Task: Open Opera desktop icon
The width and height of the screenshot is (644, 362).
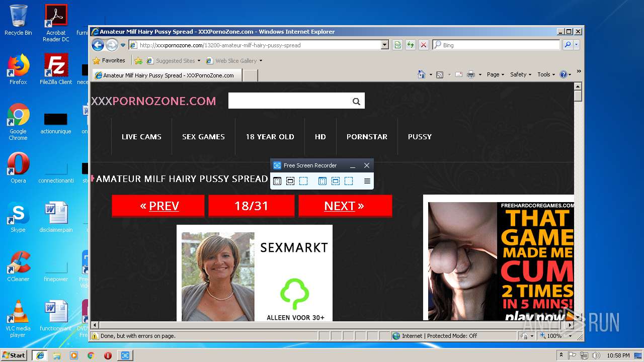Action: point(18,168)
